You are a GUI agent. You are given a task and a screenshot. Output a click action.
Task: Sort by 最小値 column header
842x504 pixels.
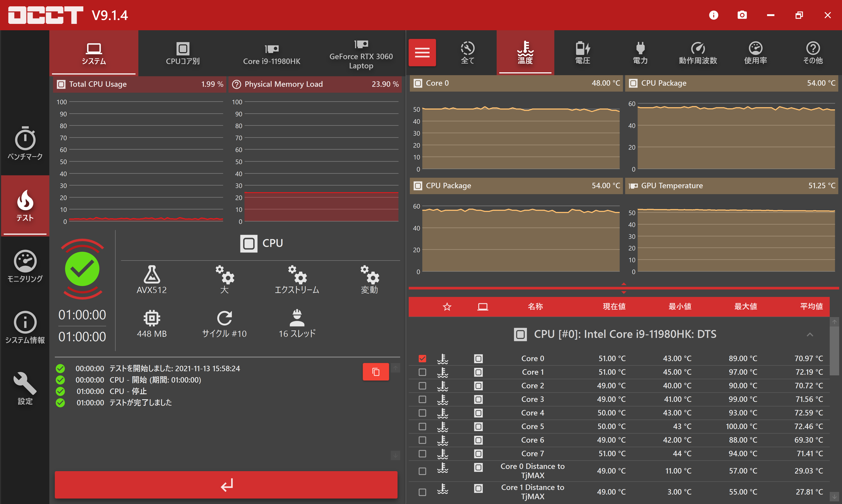coord(680,307)
